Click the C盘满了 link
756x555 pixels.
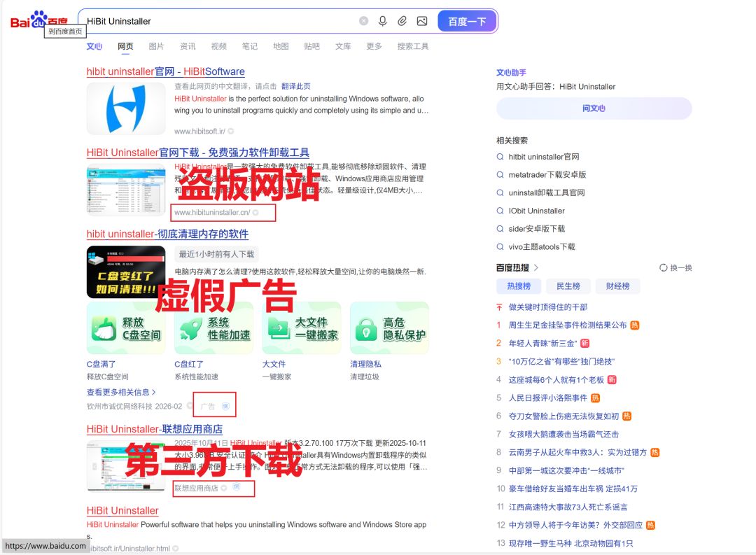tap(101, 364)
